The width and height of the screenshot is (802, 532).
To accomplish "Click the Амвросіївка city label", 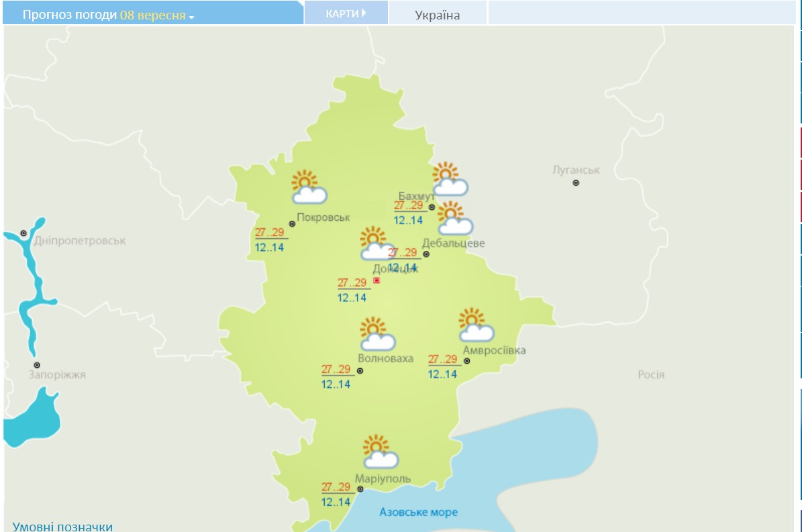I will pyautogui.click(x=494, y=350).
